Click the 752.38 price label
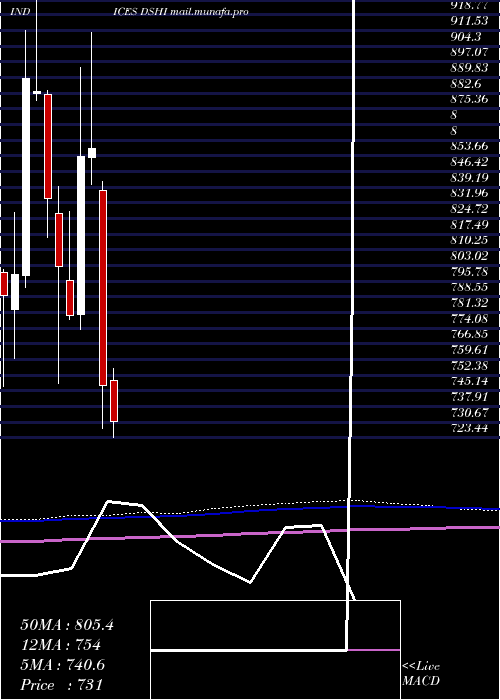 pyautogui.click(x=469, y=365)
